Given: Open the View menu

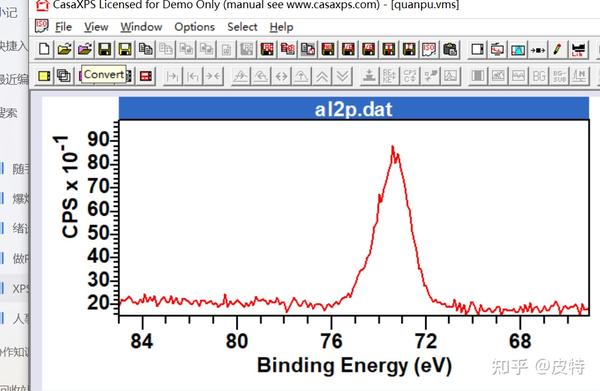Looking at the screenshot, I should click(x=96, y=27).
